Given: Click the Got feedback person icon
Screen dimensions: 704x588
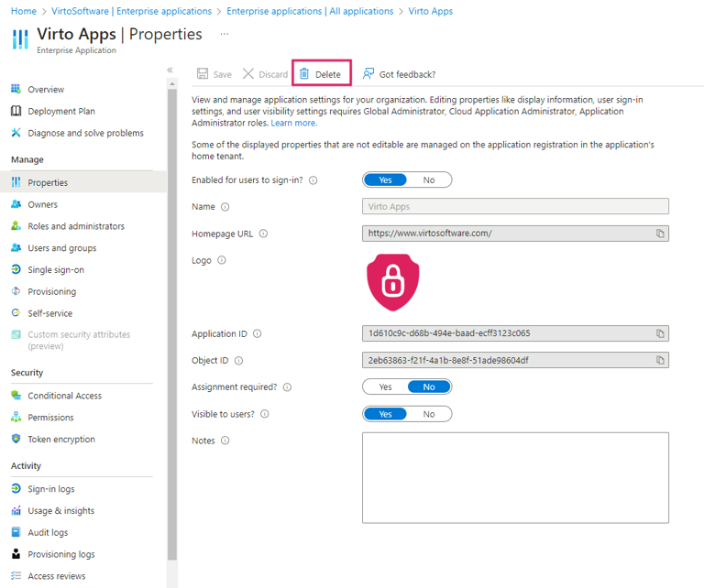Looking at the screenshot, I should (x=368, y=73).
